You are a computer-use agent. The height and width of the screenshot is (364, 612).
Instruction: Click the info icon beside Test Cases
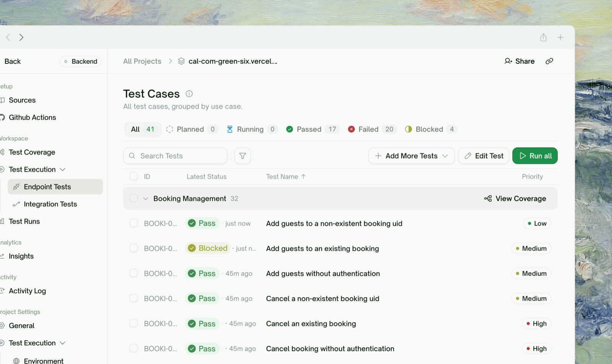(189, 94)
